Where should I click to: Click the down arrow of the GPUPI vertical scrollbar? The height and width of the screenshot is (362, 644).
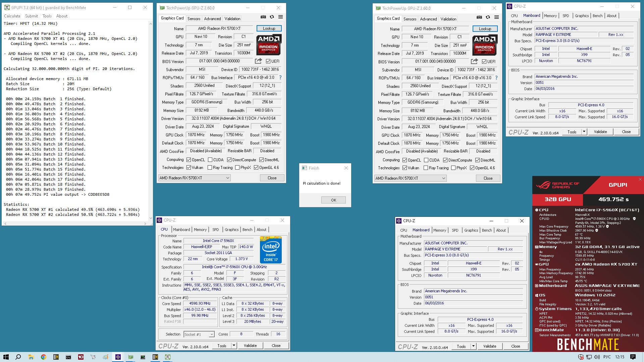(151, 218)
